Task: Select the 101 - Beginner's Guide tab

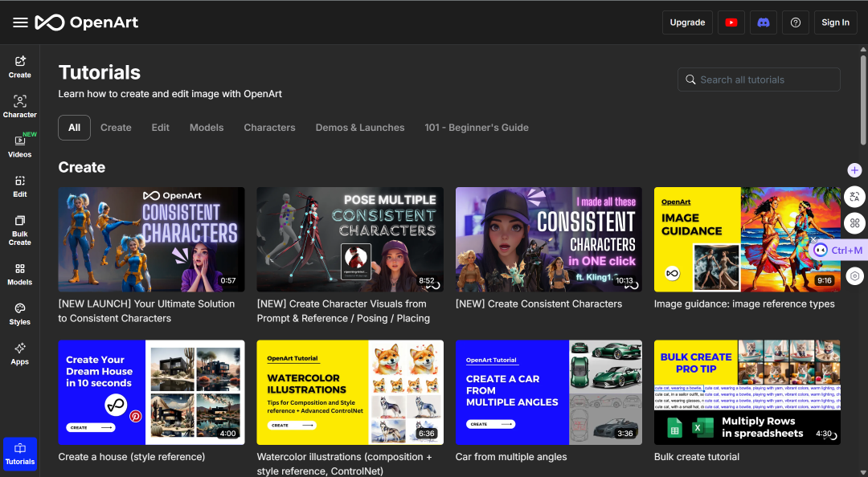Action: (477, 128)
